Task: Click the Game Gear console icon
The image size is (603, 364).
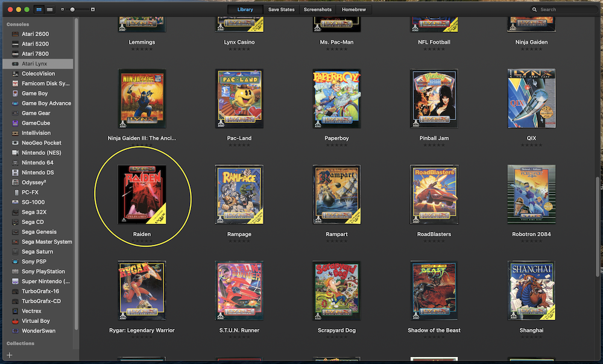Action: pyautogui.click(x=15, y=113)
